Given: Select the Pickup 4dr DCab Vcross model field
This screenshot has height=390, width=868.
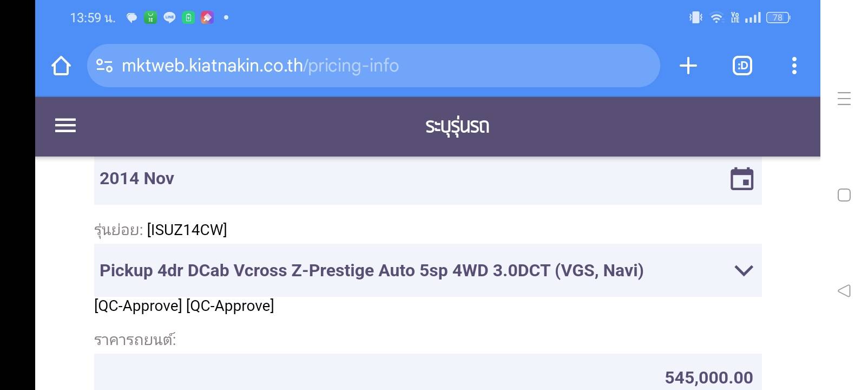Looking at the screenshot, I should click(371, 270).
